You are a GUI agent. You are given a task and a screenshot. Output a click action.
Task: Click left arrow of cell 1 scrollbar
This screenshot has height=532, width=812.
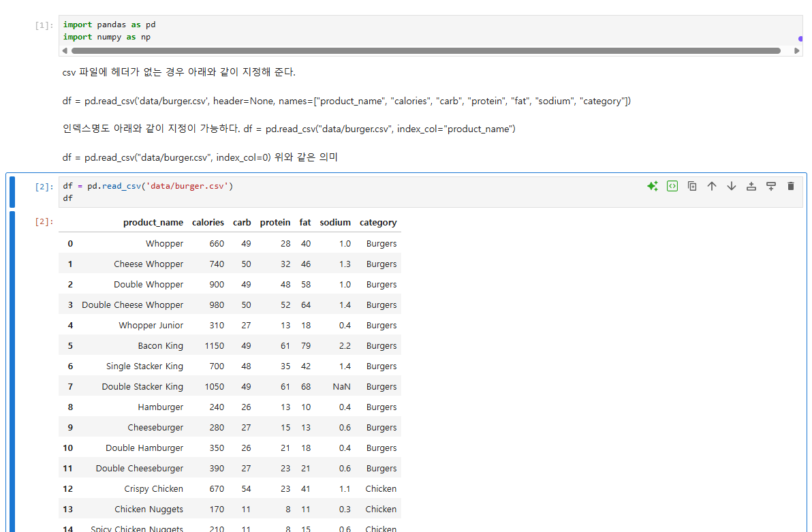click(65, 51)
